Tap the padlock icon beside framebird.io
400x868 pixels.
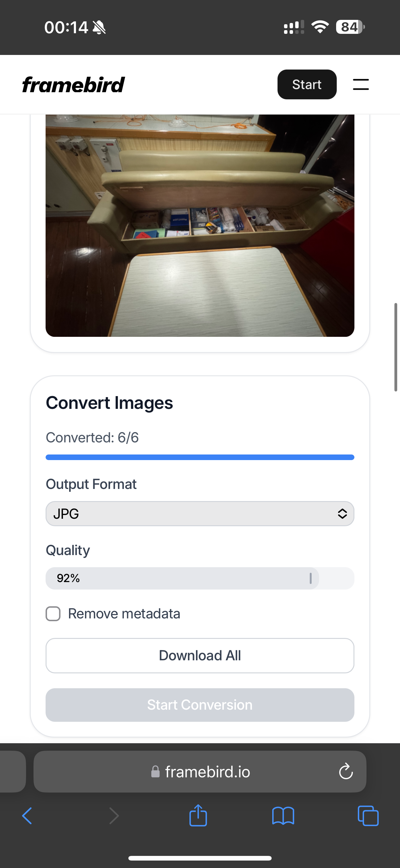coord(155,771)
